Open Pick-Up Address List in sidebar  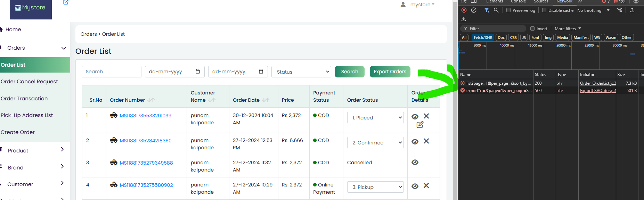27,115
